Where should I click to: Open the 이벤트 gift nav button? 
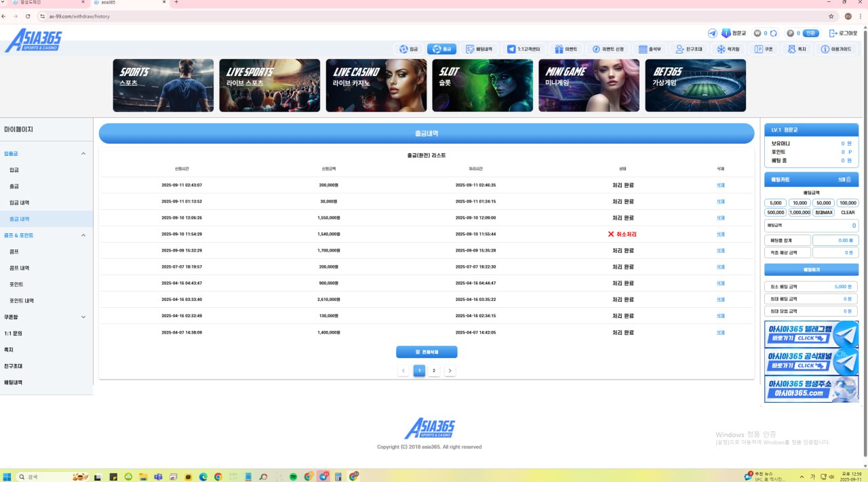(566, 49)
